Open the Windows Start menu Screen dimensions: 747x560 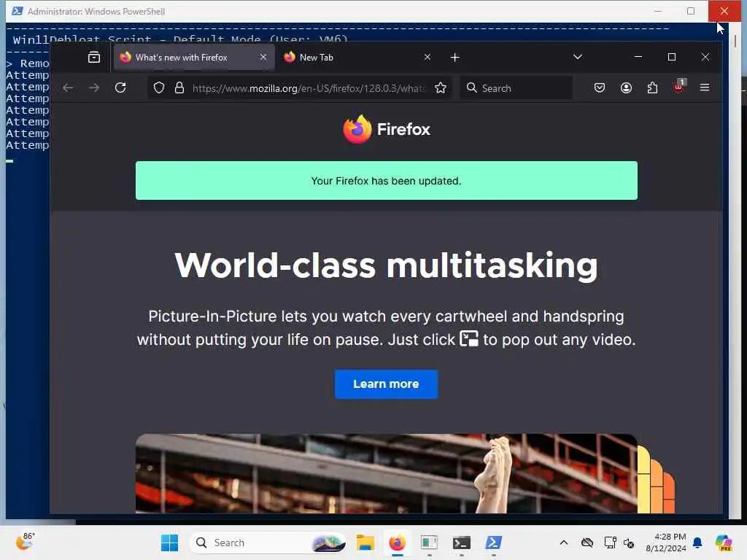pyautogui.click(x=169, y=542)
